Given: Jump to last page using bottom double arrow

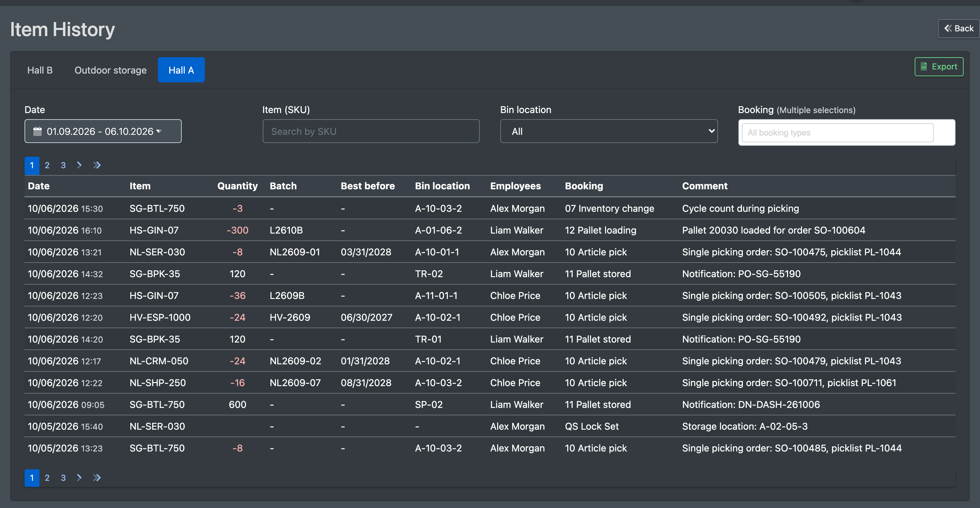Looking at the screenshot, I should pos(97,478).
